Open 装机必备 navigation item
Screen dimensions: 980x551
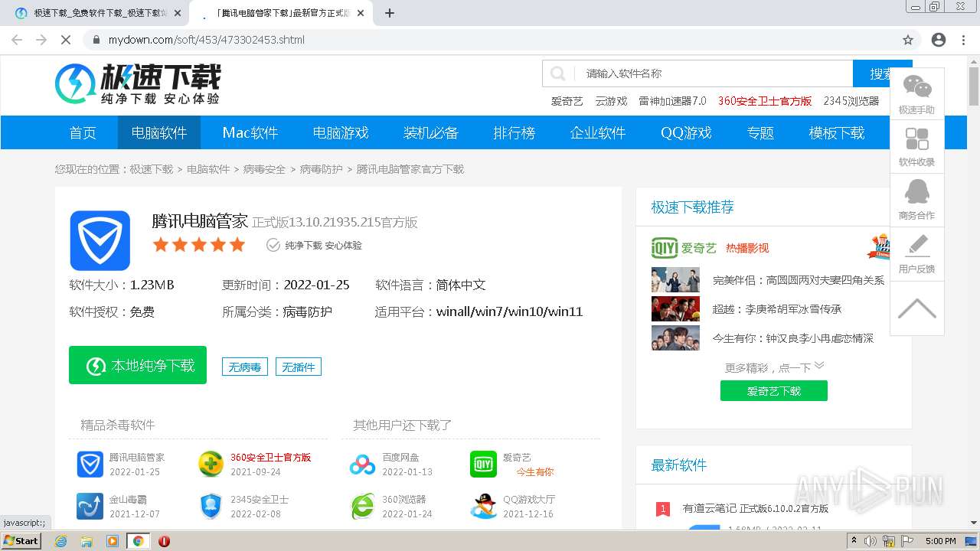[431, 133]
